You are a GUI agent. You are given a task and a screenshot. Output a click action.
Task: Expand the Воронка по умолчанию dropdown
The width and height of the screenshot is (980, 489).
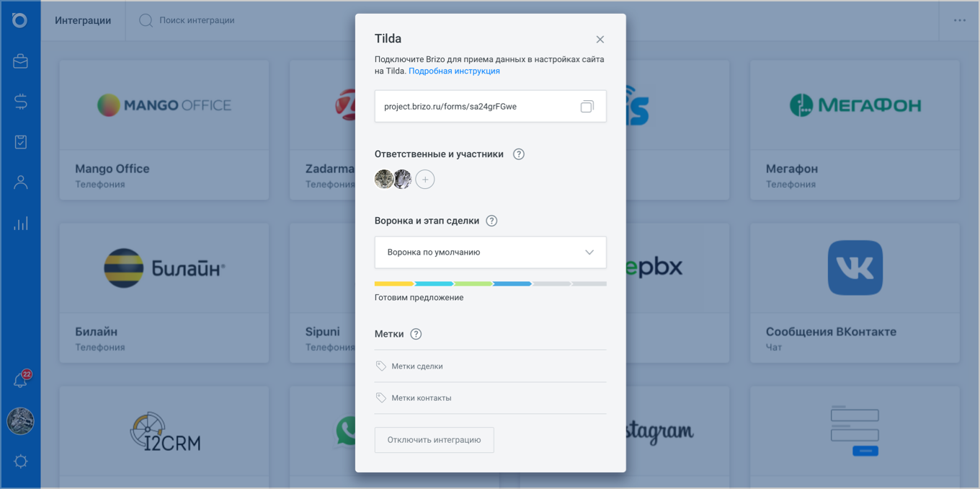(491, 252)
